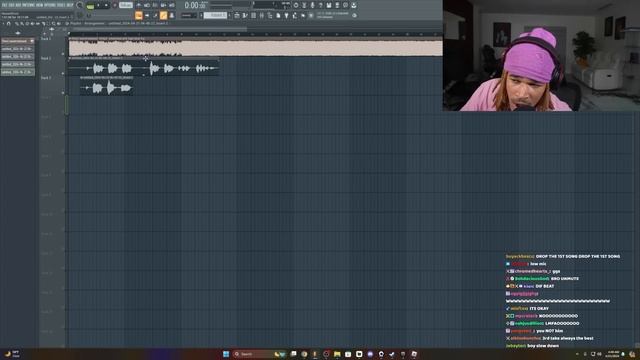Open the playlist options arrow menu
The height and width of the screenshot is (360, 640).
(x=4, y=24)
